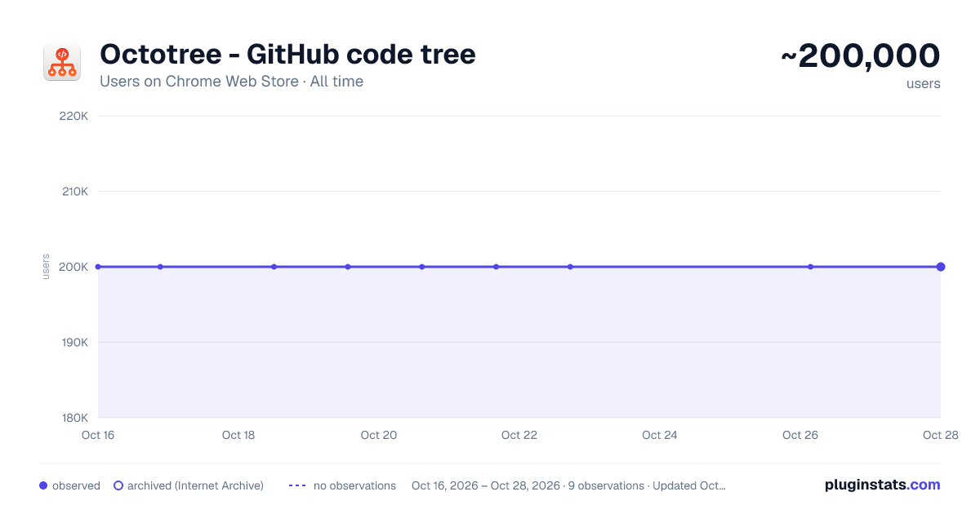Click the hollow 'archived' legend circle

coord(118,485)
